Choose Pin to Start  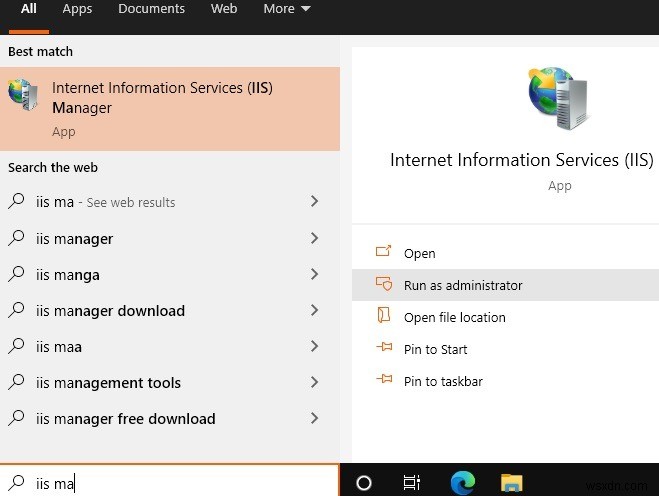[505, 349]
